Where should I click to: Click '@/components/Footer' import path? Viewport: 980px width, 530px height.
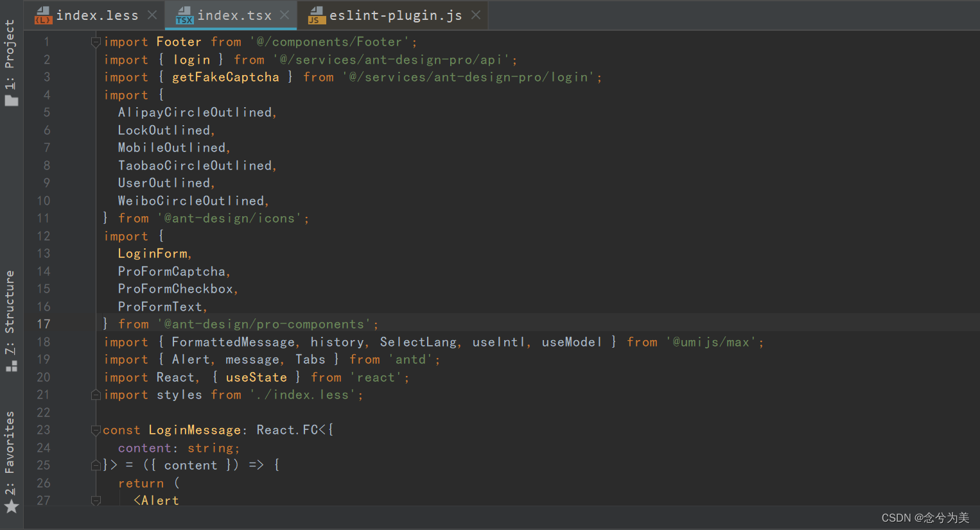(x=329, y=42)
